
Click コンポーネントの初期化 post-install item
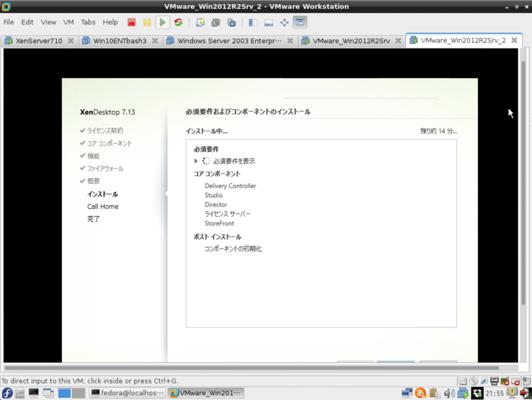(233, 249)
